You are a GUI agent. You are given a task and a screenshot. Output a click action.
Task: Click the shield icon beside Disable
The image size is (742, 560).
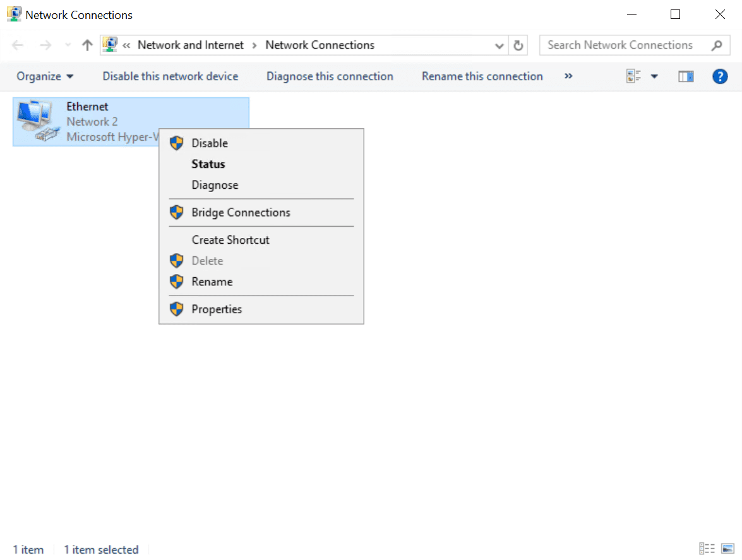pos(177,143)
